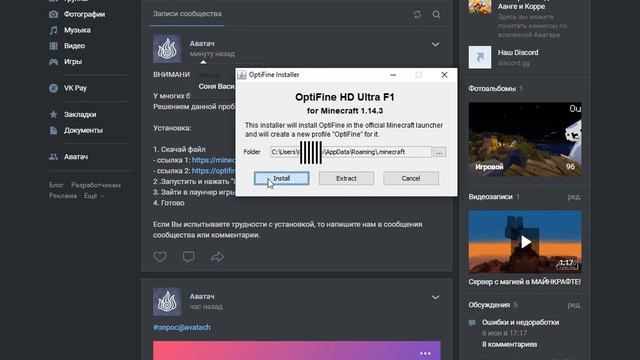Open the poll's three-dots menu
Screen dimensions: 640x360
[x=425, y=353]
